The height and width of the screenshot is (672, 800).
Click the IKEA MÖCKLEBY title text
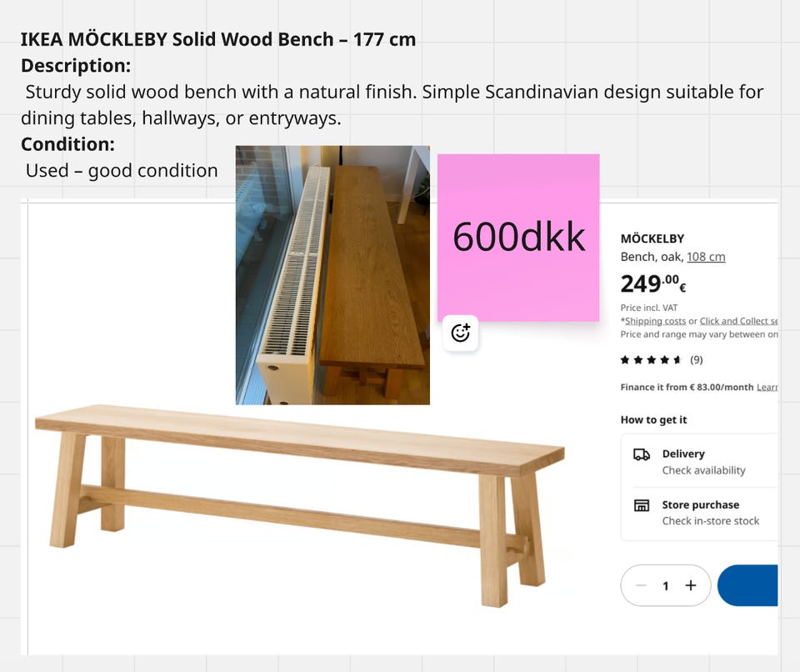217,39
